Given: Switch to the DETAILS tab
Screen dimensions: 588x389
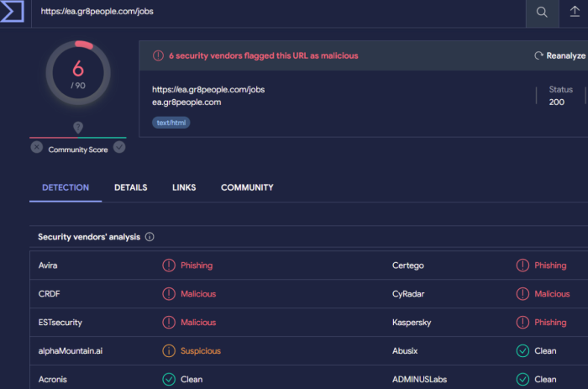Looking at the screenshot, I should click(x=130, y=187).
